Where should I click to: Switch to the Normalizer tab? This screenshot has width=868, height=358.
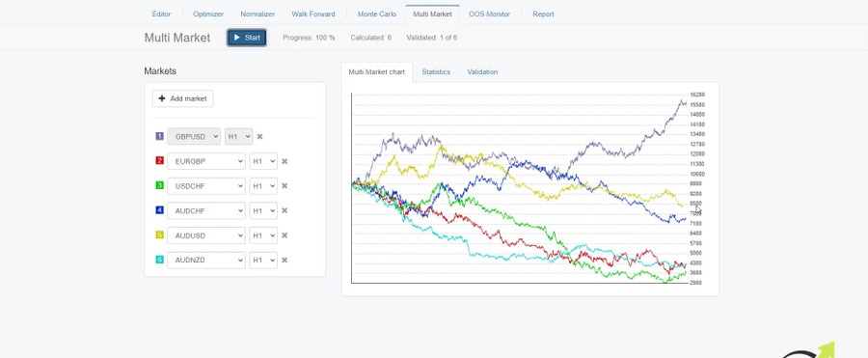point(258,14)
